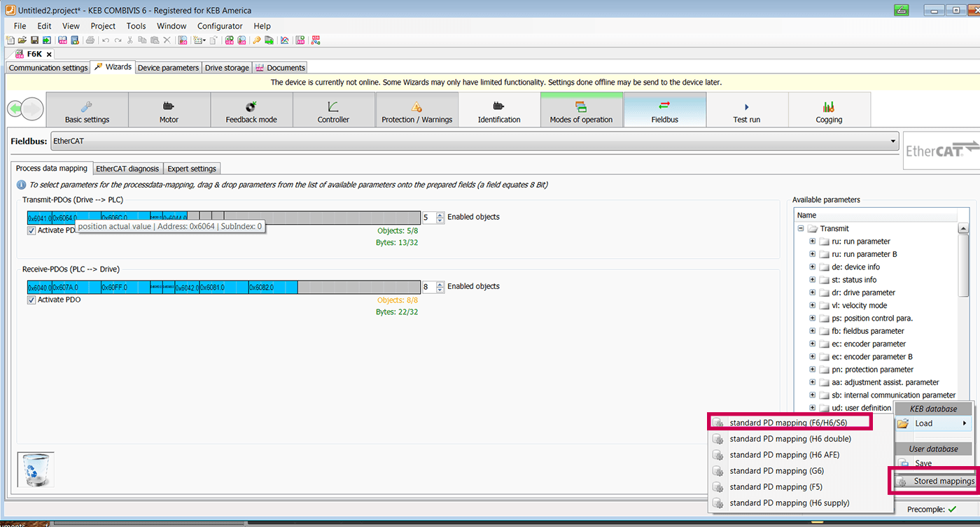Open the Drive storage tab
Viewport: 980px width, 527px height.
tap(227, 68)
